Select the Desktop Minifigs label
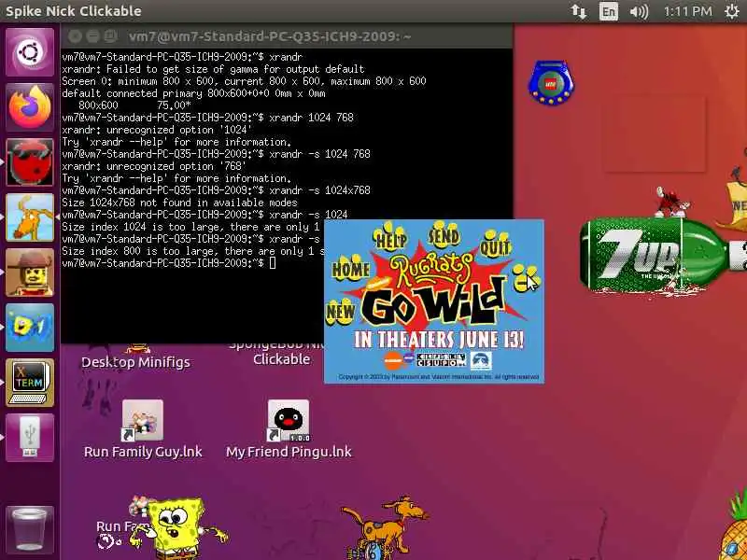The width and height of the screenshot is (747, 560). click(135, 362)
